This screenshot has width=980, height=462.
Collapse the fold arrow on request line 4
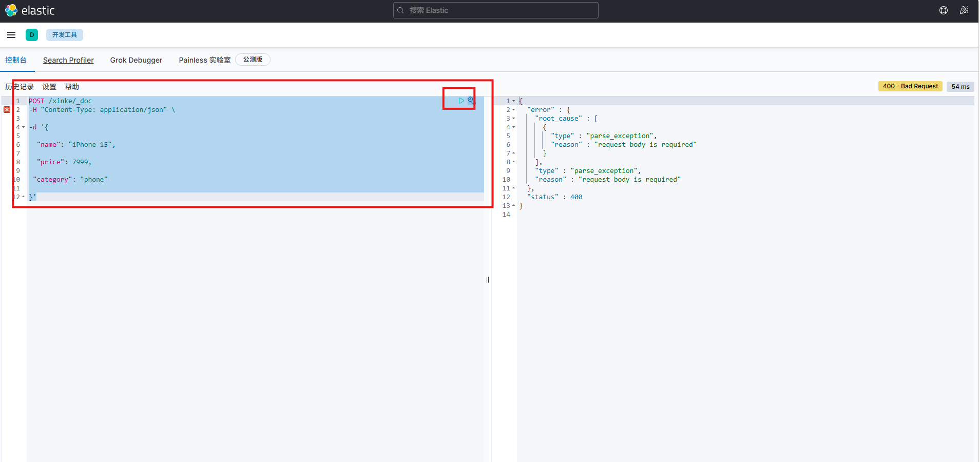[24, 127]
